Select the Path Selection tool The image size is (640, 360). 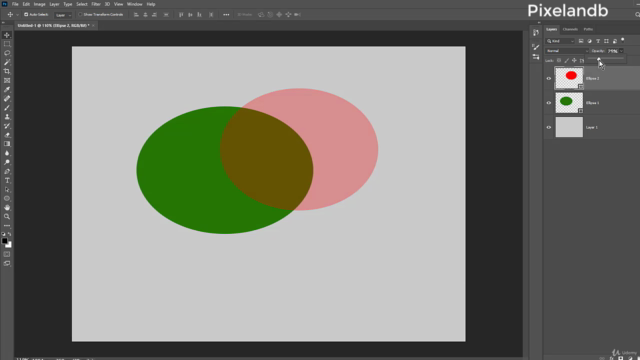(x=7, y=189)
